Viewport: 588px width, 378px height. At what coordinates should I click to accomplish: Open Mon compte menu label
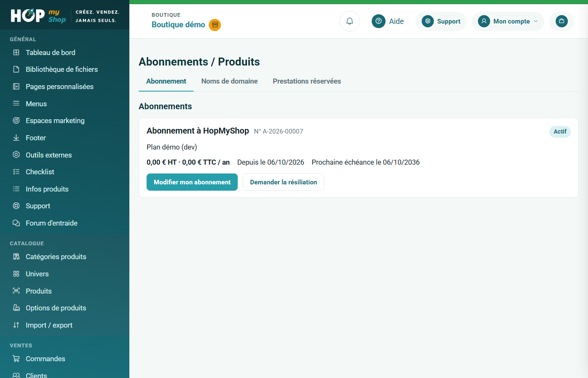[x=512, y=21]
